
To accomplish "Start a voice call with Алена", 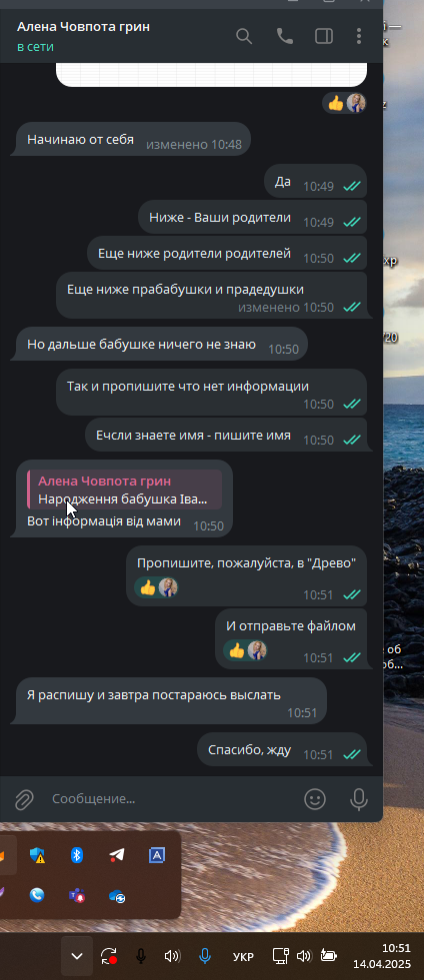I will click(285, 36).
